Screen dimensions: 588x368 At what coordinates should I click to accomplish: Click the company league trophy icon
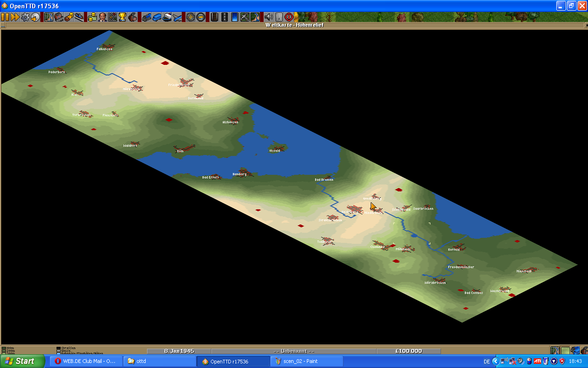[x=122, y=17]
